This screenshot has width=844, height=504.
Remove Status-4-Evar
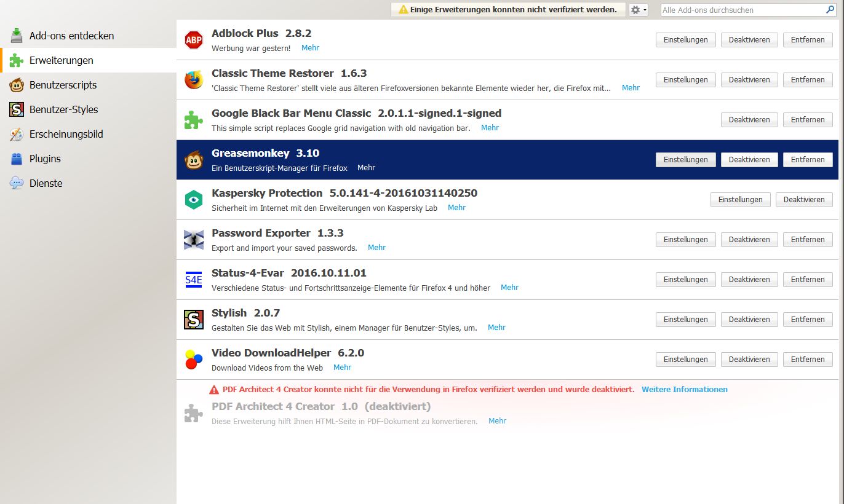click(x=808, y=280)
